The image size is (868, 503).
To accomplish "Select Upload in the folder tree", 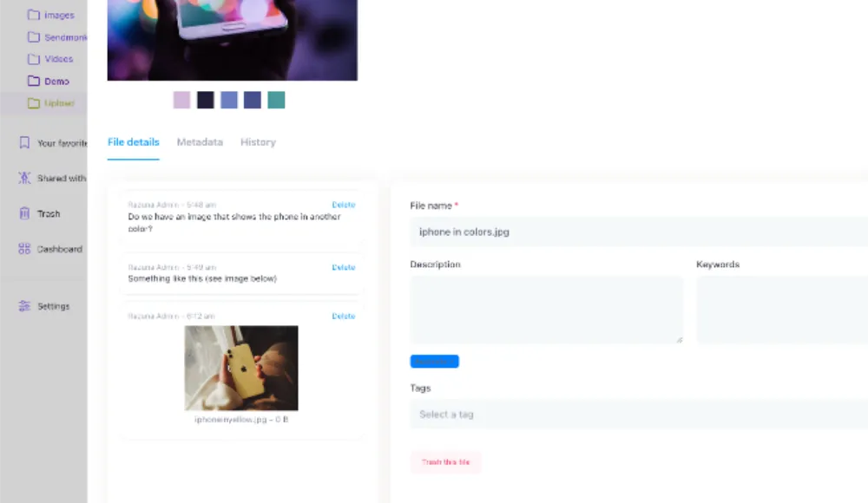I will pos(59,103).
